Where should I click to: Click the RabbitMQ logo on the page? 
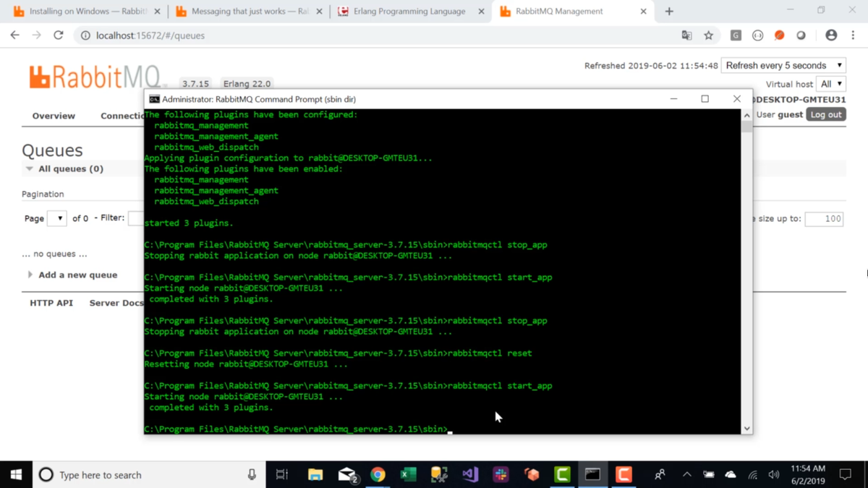97,77
